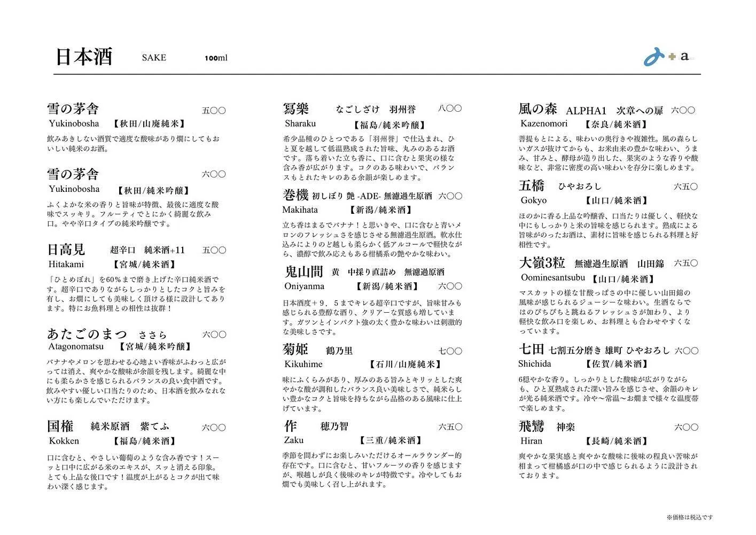Click the Makihata romanized name
The width and height of the screenshot is (756, 535).
[300, 210]
